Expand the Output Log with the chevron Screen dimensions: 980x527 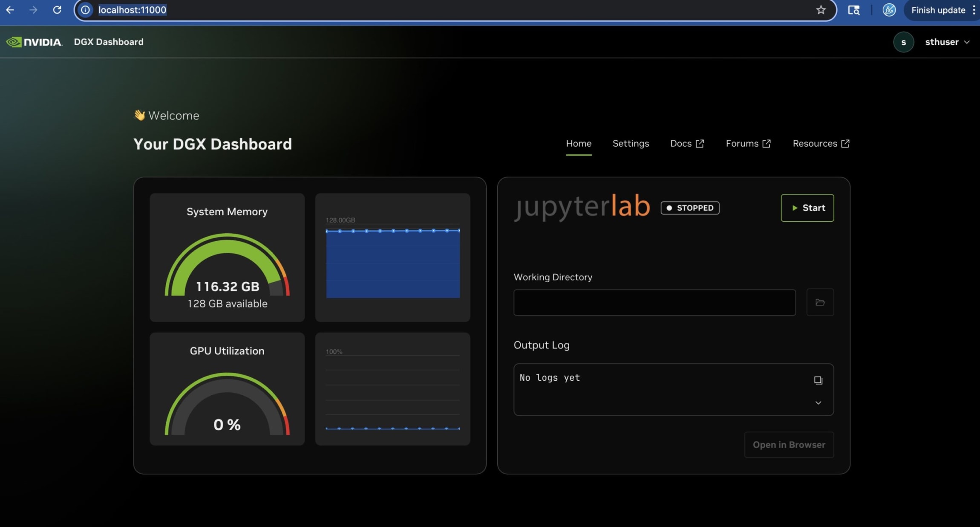click(818, 402)
